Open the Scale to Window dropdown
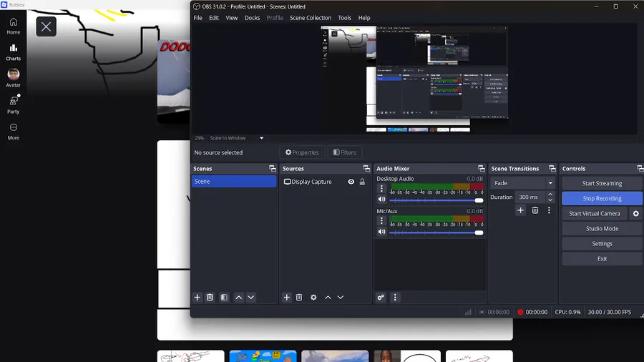Image resolution: width=644 pixels, height=362 pixels. click(x=236, y=138)
